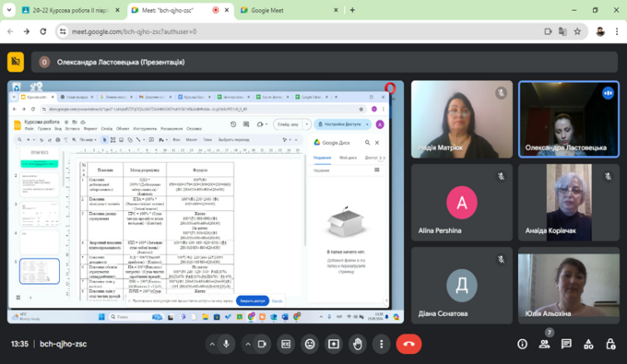Switch to the Курсова робота tab
The width and height of the screenshot is (627, 364).
point(70,10)
